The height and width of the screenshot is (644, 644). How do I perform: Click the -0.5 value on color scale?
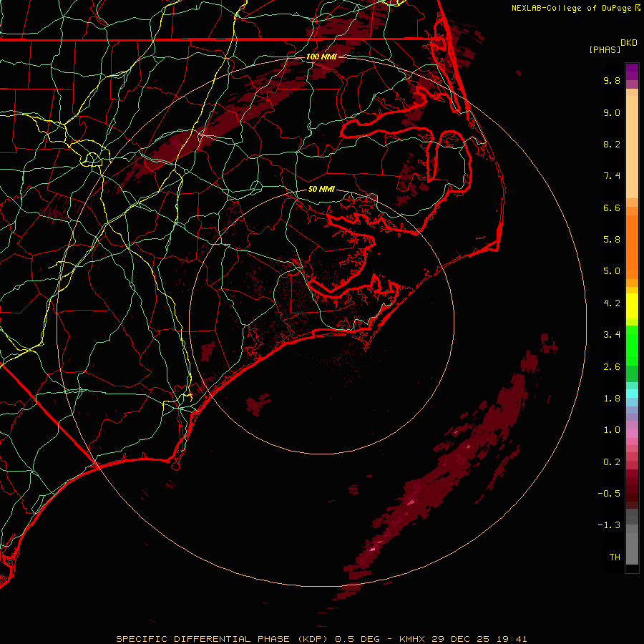pos(609,494)
